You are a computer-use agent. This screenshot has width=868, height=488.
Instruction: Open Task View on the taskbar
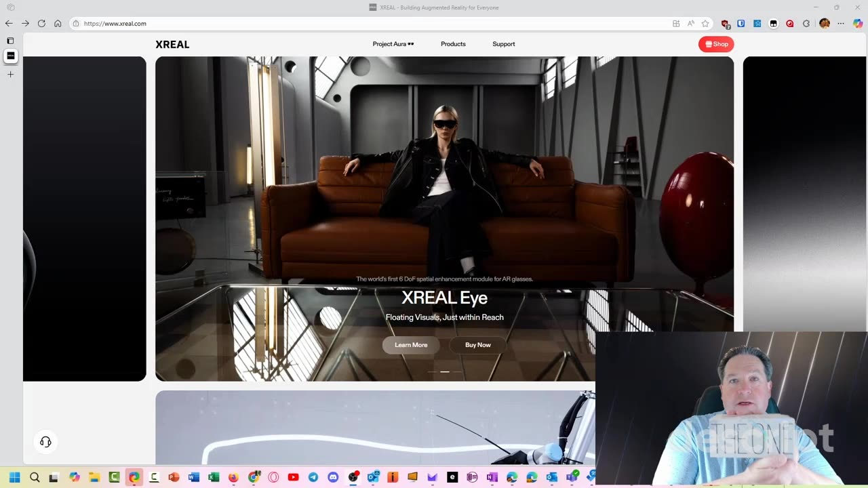pos(54,477)
